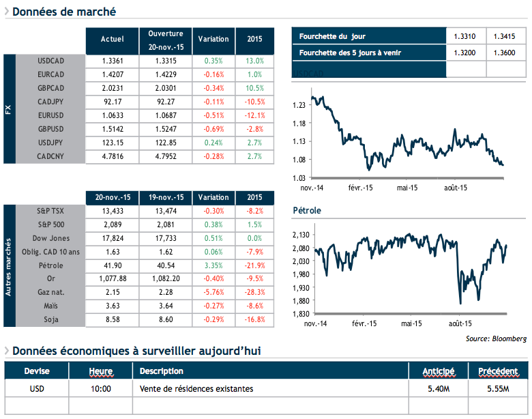Click the chevron beside Données économiques heading

pos(6,351)
